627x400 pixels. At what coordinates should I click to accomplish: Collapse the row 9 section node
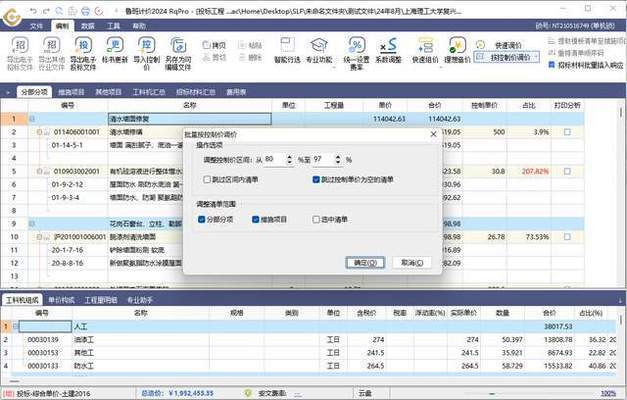pos(32,224)
